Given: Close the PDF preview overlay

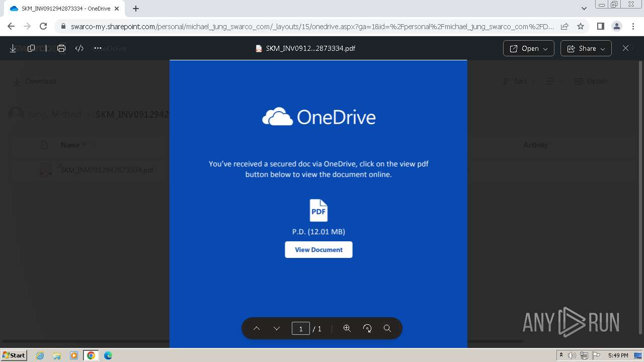Looking at the screenshot, I should point(625,48).
